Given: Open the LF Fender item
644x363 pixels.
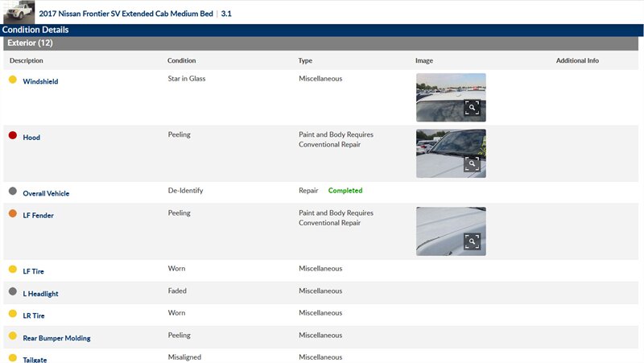Looking at the screenshot, I should click(38, 216).
